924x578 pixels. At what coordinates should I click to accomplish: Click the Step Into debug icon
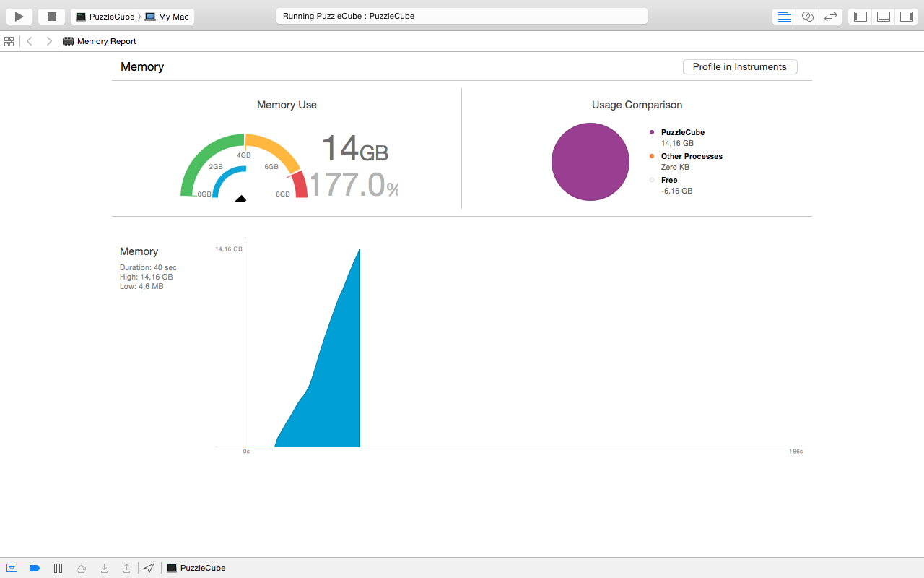coord(104,568)
